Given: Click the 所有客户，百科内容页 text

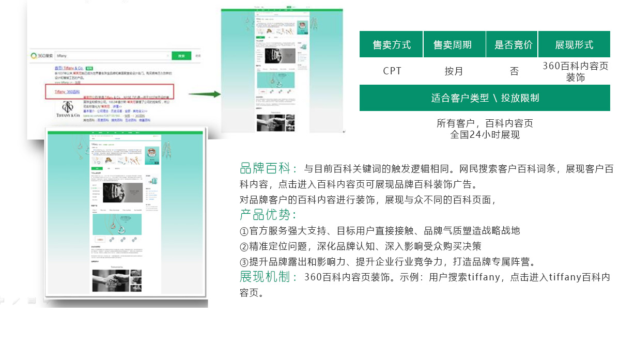Looking at the screenshot, I should click(x=485, y=123).
